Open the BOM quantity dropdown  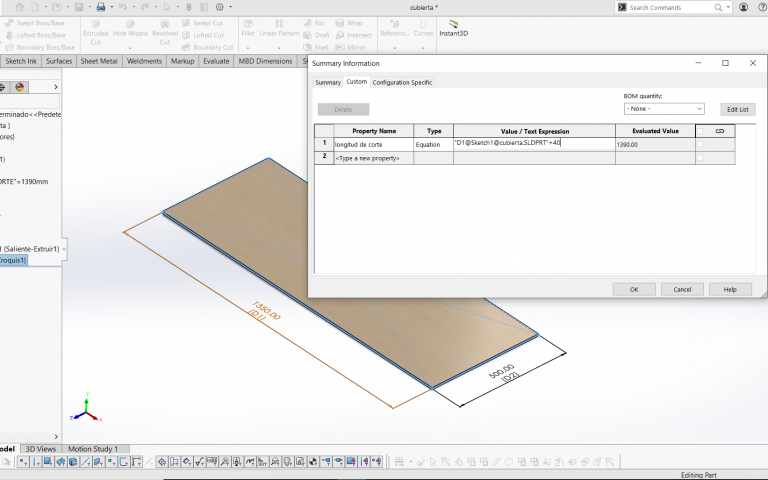coord(664,108)
